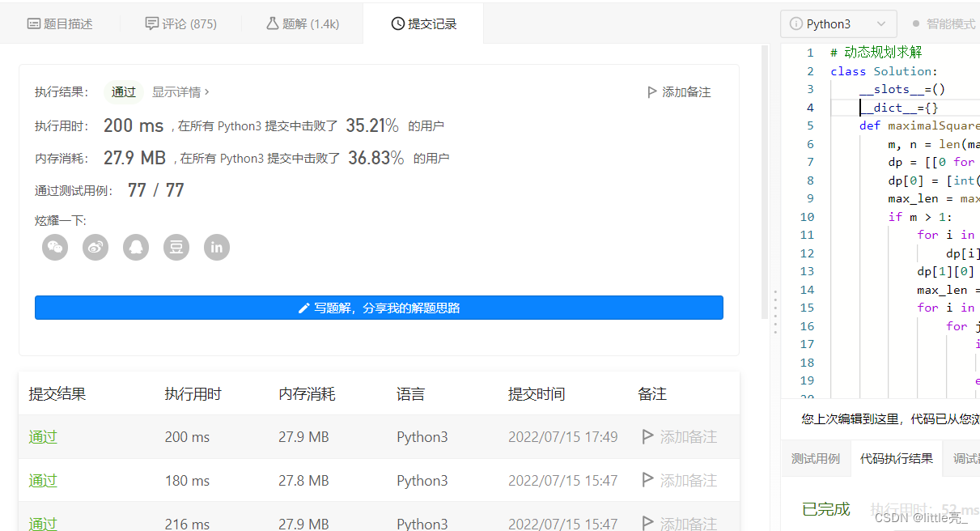Viewport: 980px width, 531px height.
Task: Add note to 2022/07/15 17:49 submission
Action: pyautogui.click(x=680, y=437)
